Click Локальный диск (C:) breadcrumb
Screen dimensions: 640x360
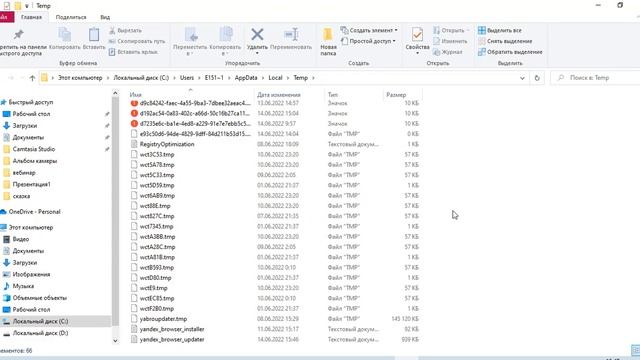tap(141, 78)
